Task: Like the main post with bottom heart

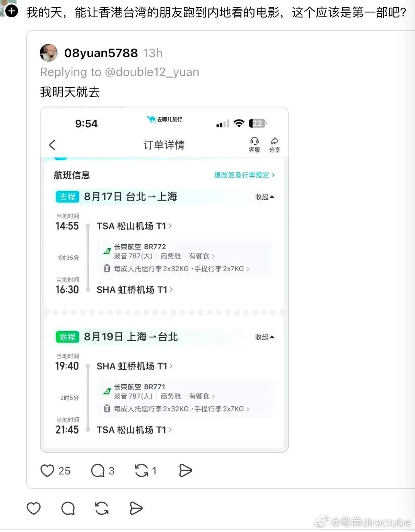Action: (x=34, y=508)
